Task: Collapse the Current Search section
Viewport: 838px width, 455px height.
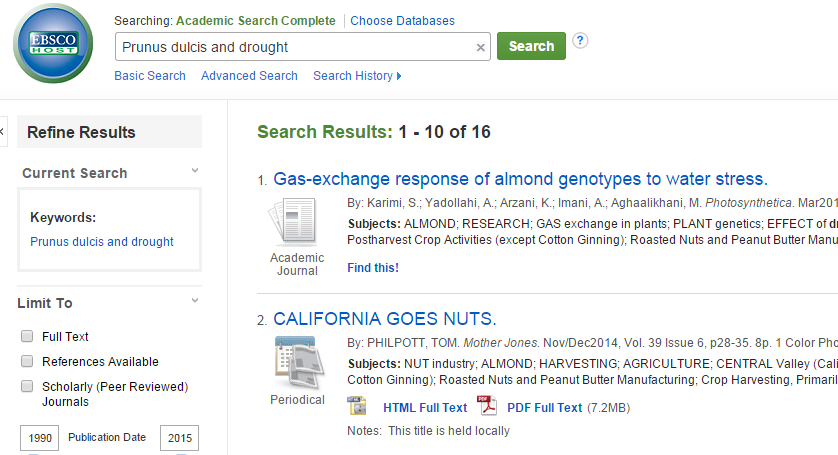Action: point(195,172)
